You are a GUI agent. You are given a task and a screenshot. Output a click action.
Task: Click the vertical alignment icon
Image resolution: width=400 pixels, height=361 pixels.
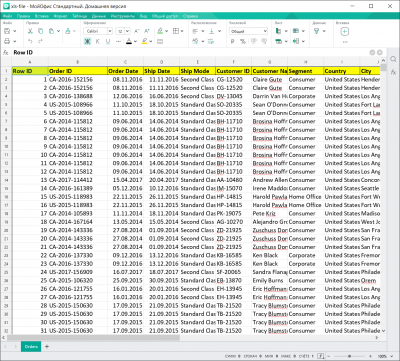[x=212, y=31]
